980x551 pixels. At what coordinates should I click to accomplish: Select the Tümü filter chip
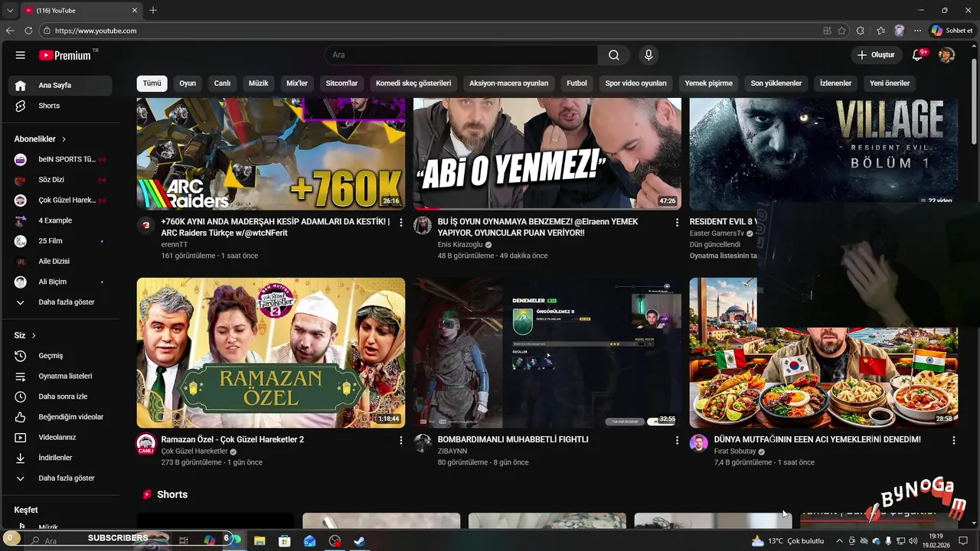tap(152, 83)
